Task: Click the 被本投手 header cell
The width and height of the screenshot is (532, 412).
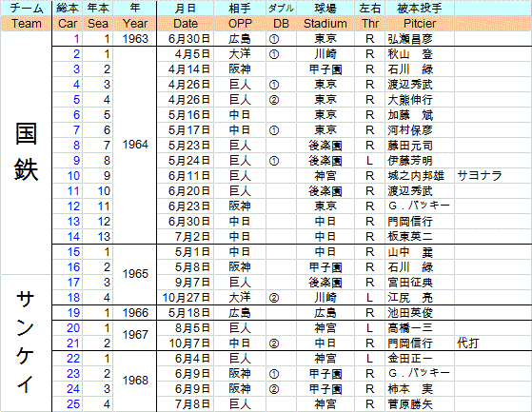Action: [x=420, y=9]
